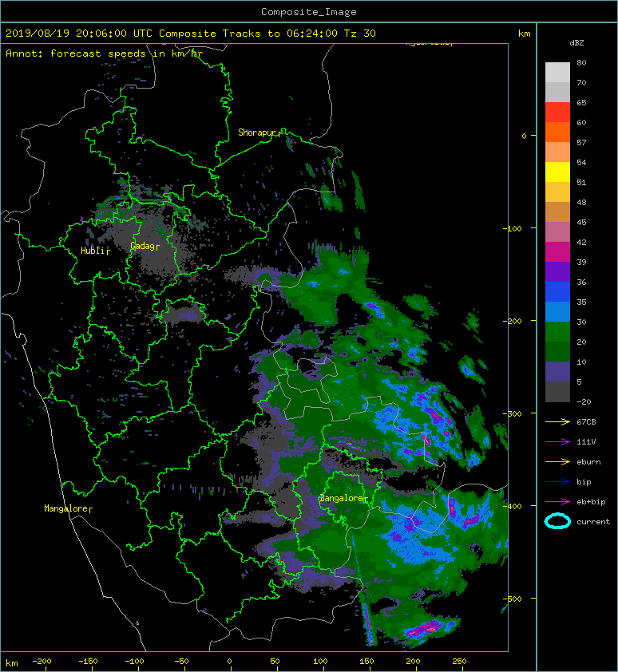Select the magenta swatch between 42 and 39
This screenshot has height=672, width=618.
click(557, 252)
